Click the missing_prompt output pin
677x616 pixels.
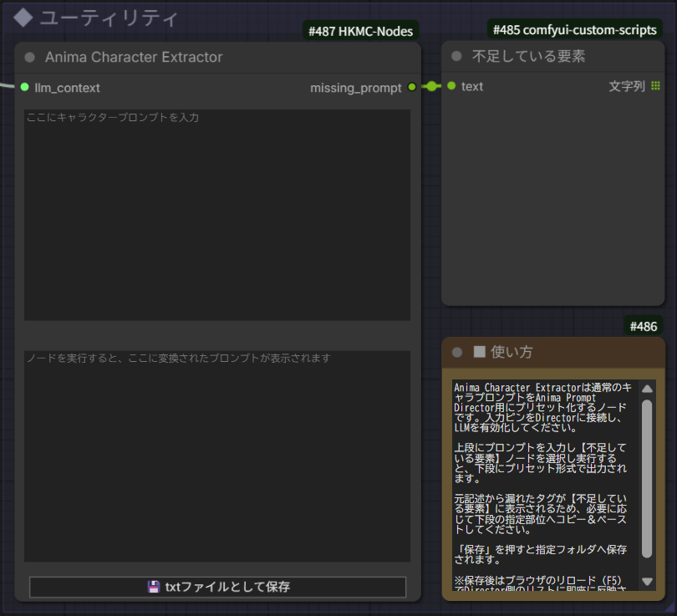[x=412, y=87]
